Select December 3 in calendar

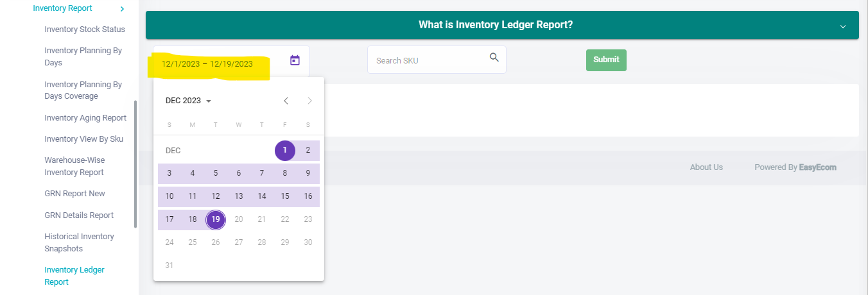(169, 173)
